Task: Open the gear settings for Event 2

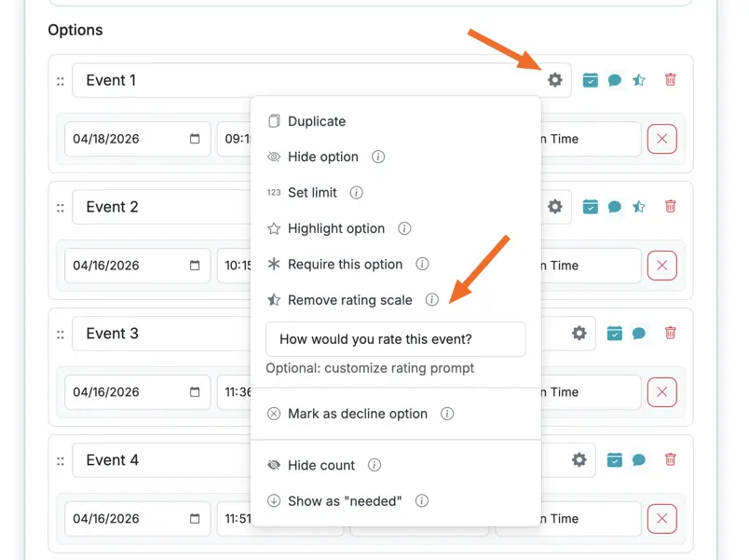Action: 554,207
